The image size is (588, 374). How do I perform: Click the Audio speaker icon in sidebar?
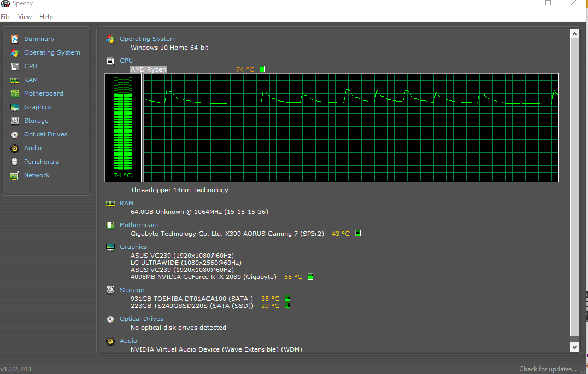(x=15, y=149)
